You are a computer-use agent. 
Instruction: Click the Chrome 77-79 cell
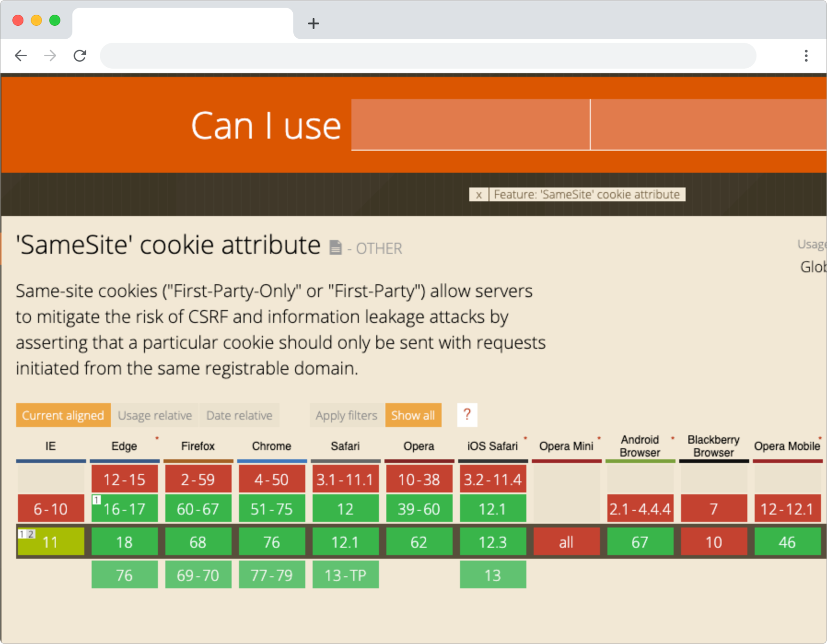[272, 575]
